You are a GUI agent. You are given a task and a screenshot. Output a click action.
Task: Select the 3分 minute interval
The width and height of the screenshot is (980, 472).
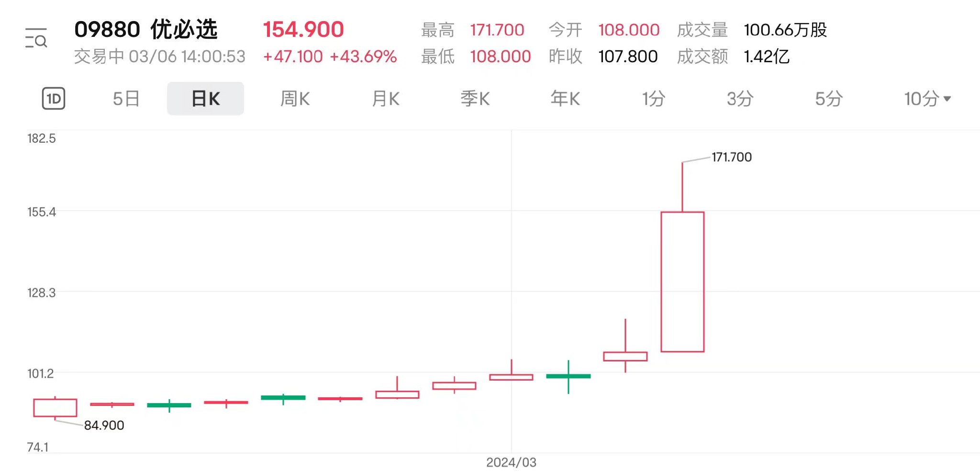coord(740,99)
